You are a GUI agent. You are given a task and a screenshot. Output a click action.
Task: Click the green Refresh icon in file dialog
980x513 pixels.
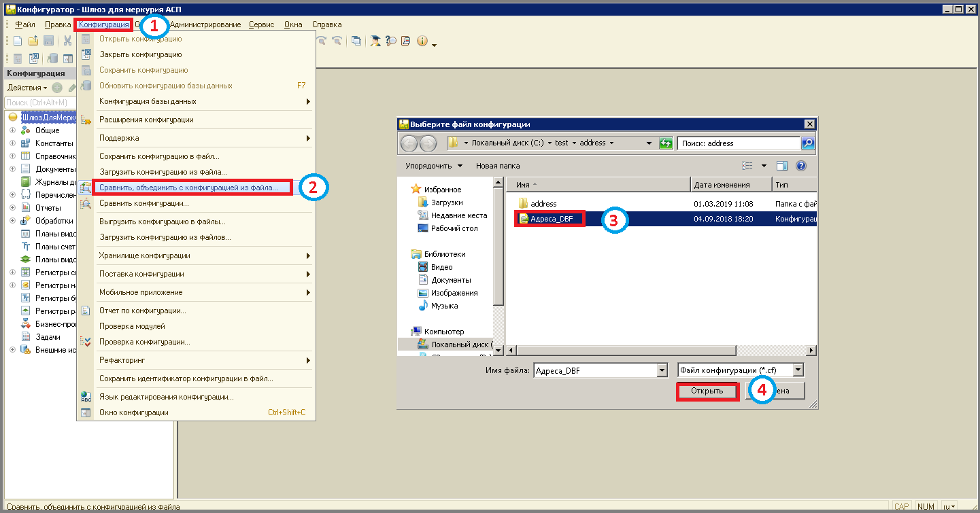(x=666, y=143)
